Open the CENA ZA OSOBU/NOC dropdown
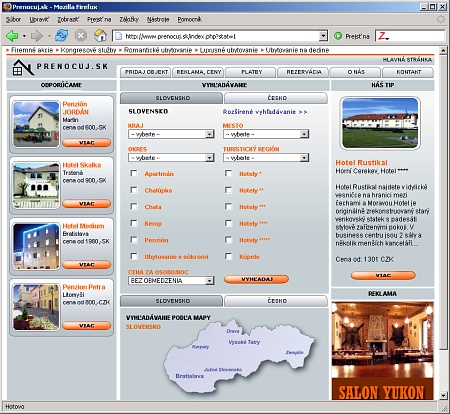The image size is (450, 414). 171,281
